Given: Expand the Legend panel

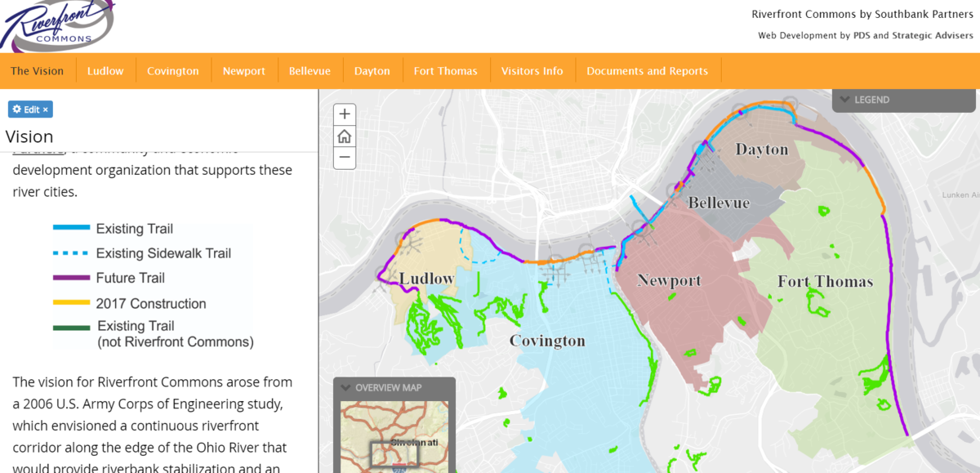Looking at the screenshot, I should click(x=903, y=100).
